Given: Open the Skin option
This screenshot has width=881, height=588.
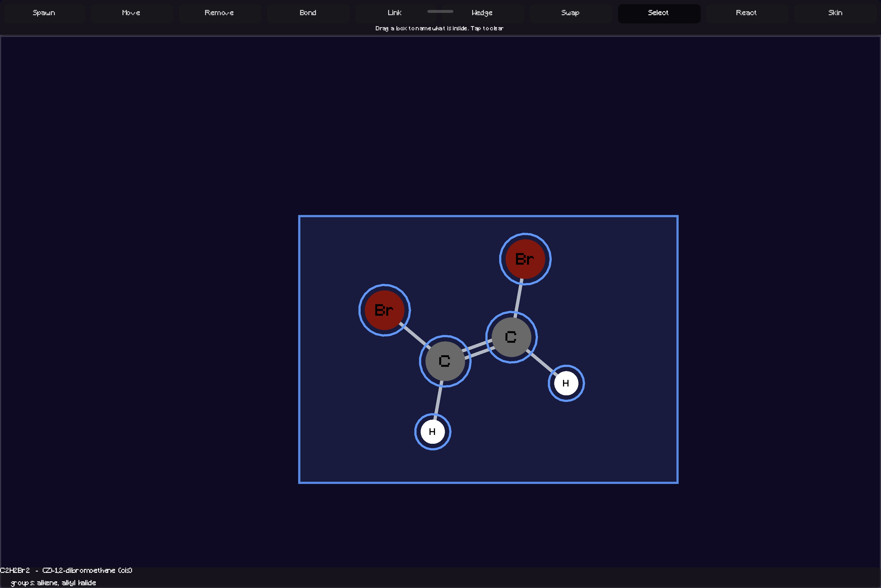Looking at the screenshot, I should pyautogui.click(x=835, y=13).
